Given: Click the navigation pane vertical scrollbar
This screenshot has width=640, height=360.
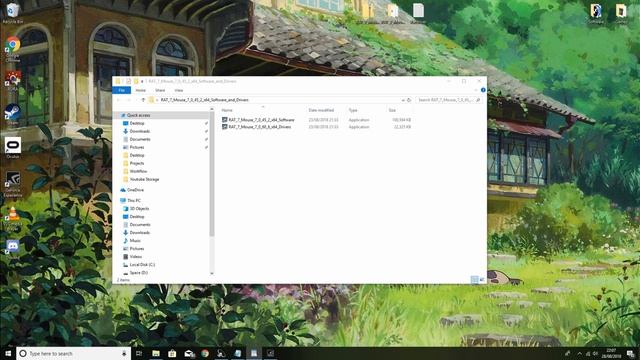Looking at the screenshot, I should tap(212, 174).
